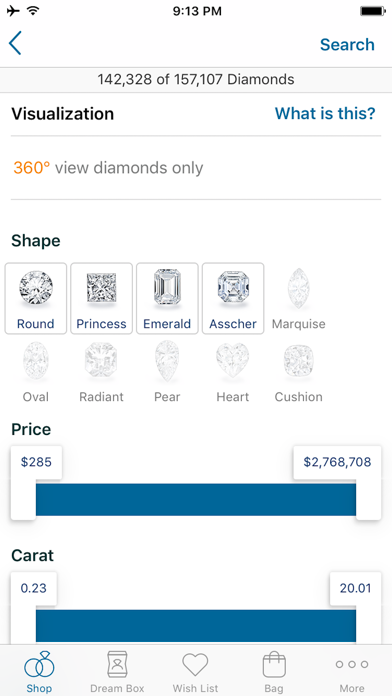Select the Round diamond shape
Viewport: 392px width, 696px height.
coord(36,298)
